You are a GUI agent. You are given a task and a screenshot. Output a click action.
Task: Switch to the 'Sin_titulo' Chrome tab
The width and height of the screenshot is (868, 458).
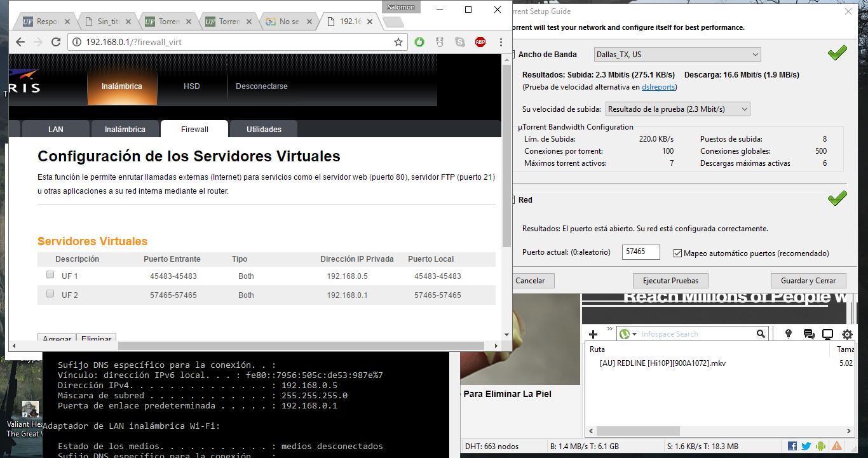[107, 22]
